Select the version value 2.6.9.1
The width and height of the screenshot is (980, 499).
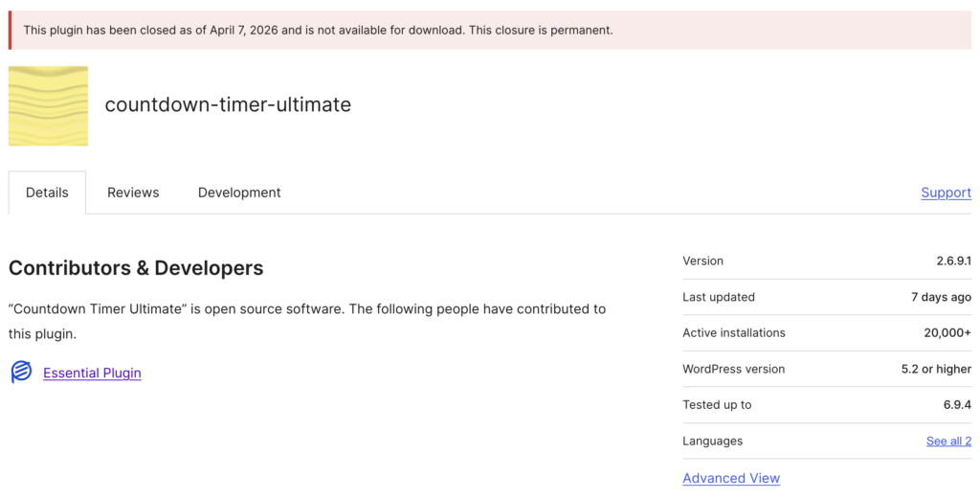point(954,261)
